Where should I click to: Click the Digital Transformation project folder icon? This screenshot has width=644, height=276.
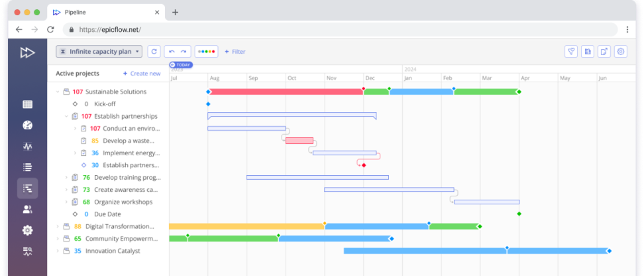click(66, 226)
